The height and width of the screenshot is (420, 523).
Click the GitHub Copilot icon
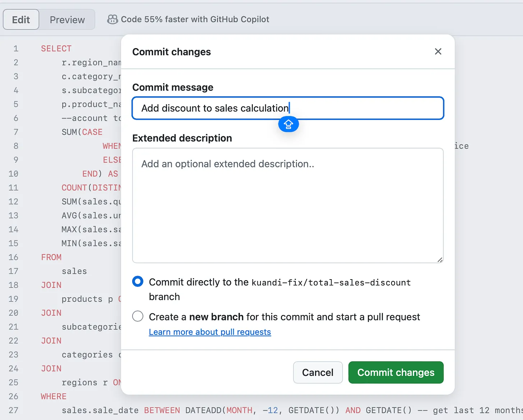[x=112, y=19]
